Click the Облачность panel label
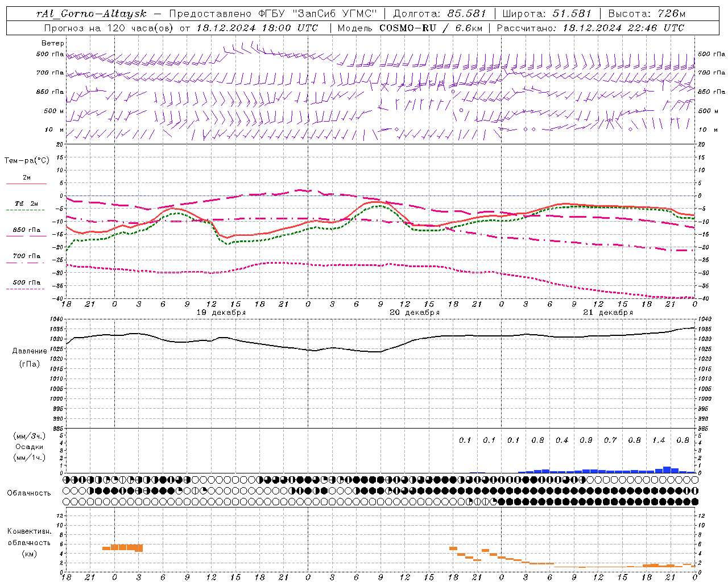Viewport: 728px width, 582px height. click(29, 493)
